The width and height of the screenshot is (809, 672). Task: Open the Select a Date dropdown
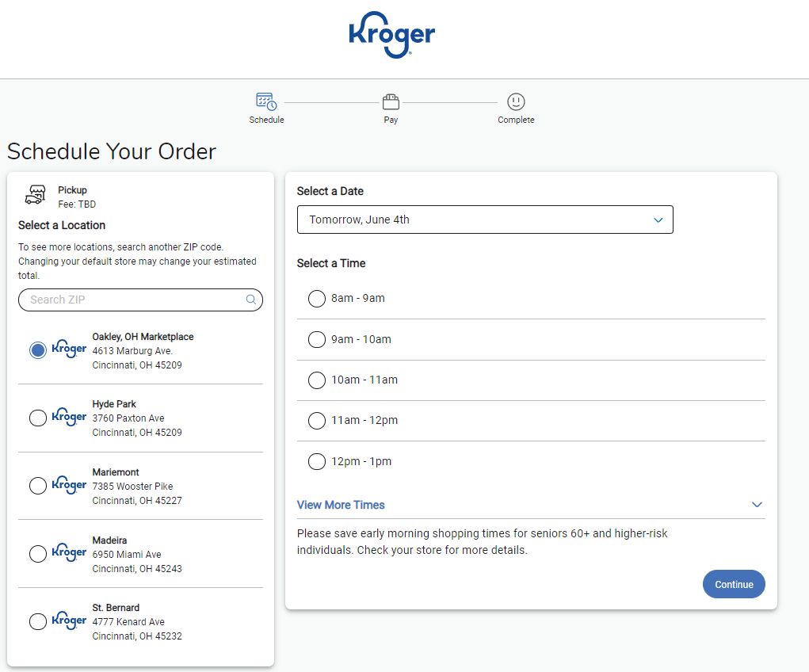click(x=485, y=220)
